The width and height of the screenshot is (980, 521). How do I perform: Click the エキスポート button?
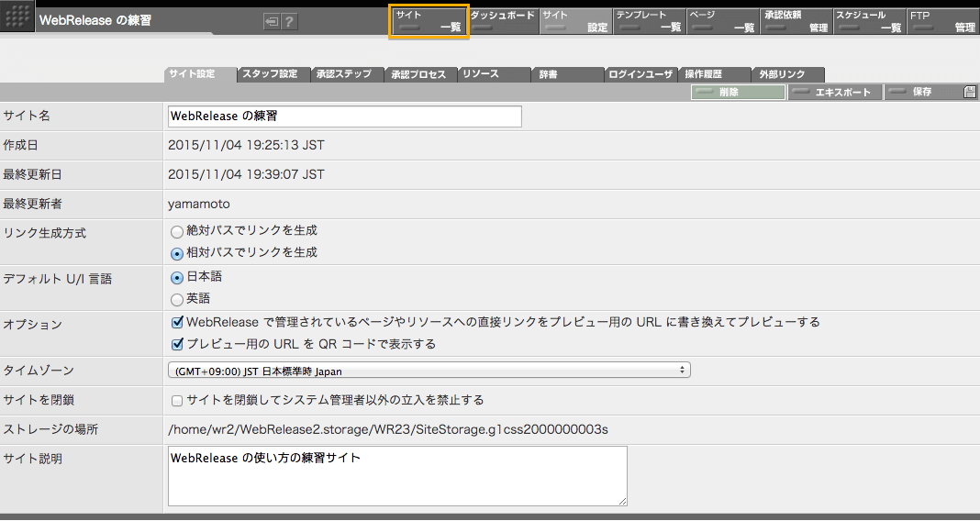coord(835,92)
